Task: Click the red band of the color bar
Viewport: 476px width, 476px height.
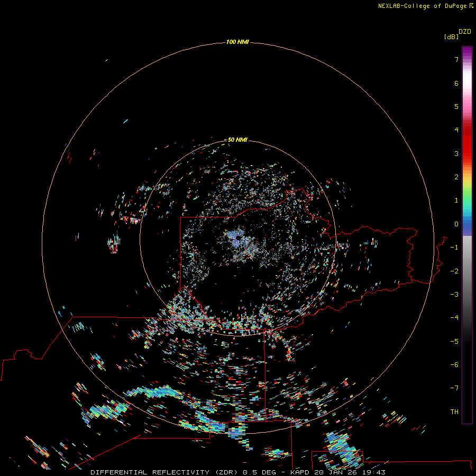Action: point(467,143)
